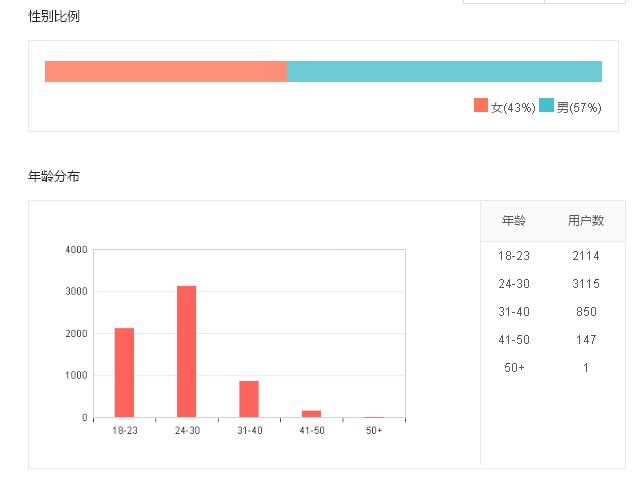Click the small 41-50 age bar
Screen dimensions: 641x499
click(x=311, y=413)
